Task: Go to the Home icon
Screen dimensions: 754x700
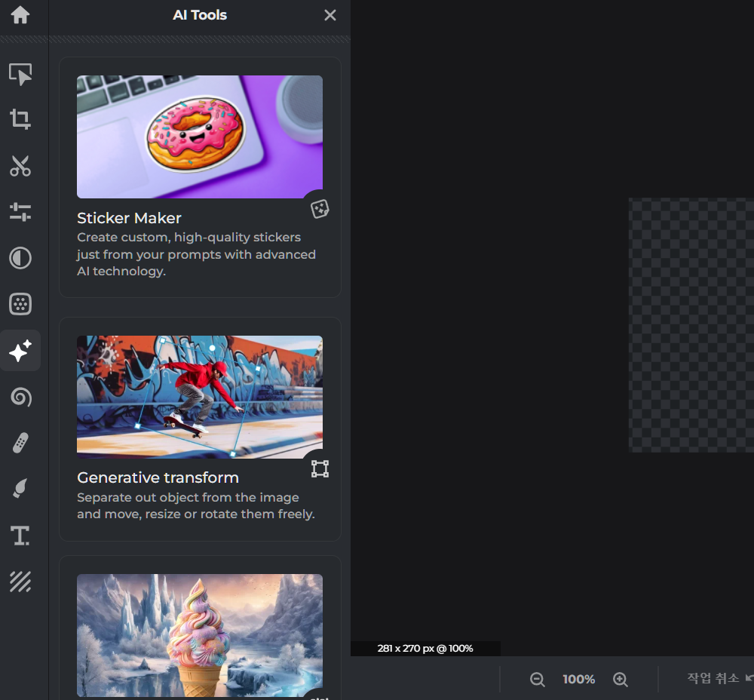Action: 20,15
